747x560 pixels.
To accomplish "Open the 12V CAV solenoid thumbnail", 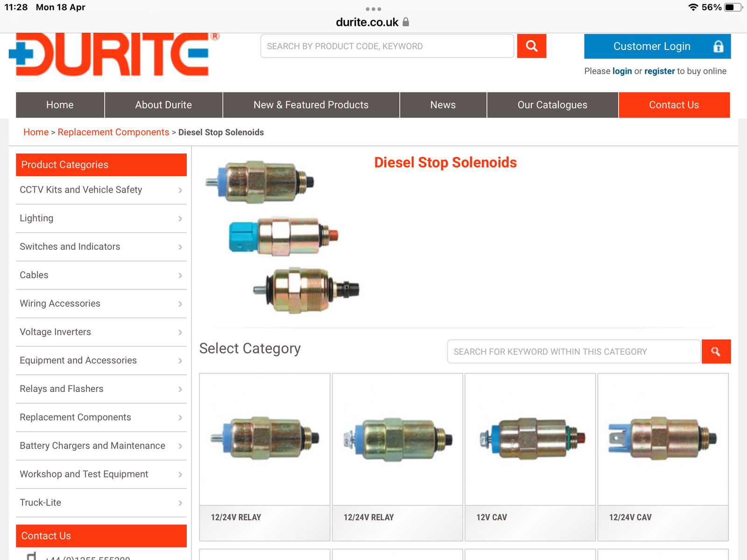I will [x=530, y=439].
